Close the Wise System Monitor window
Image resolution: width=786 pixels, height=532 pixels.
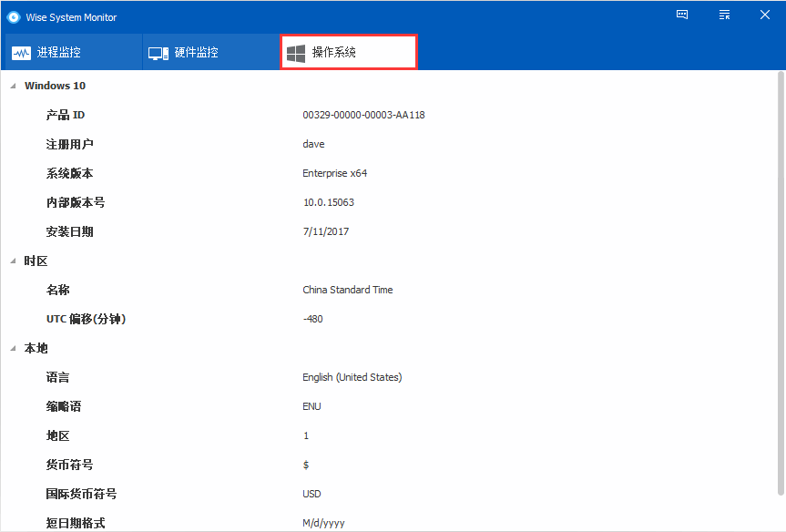coord(765,15)
